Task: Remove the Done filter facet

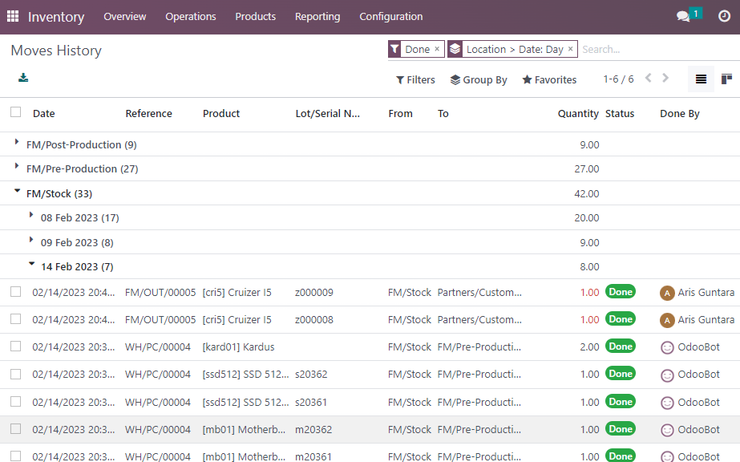Action: tap(437, 49)
